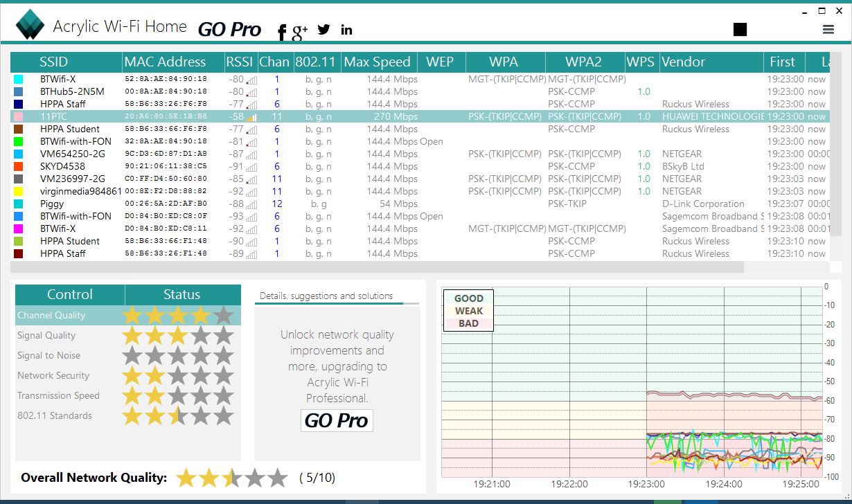Open Details, suggestions and solutions tab
The height and width of the screenshot is (504, 852).
click(x=326, y=296)
